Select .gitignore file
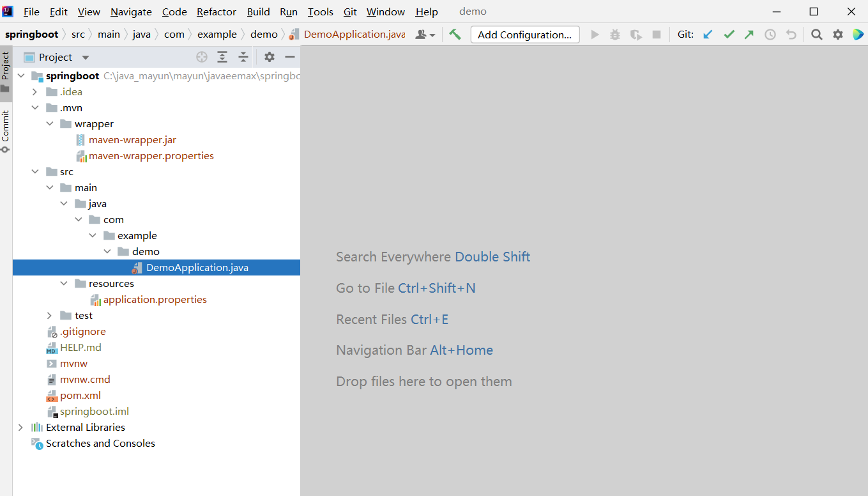Image resolution: width=868 pixels, height=496 pixels. point(83,332)
